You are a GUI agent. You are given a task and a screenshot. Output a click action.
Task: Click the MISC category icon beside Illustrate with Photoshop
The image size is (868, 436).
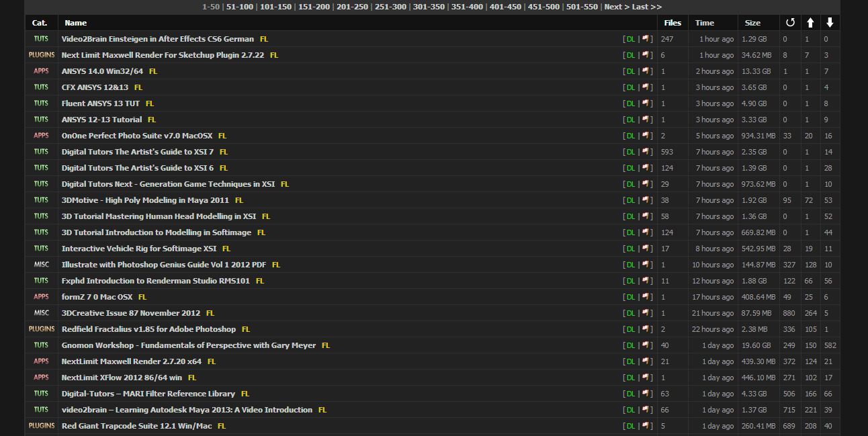coord(41,265)
